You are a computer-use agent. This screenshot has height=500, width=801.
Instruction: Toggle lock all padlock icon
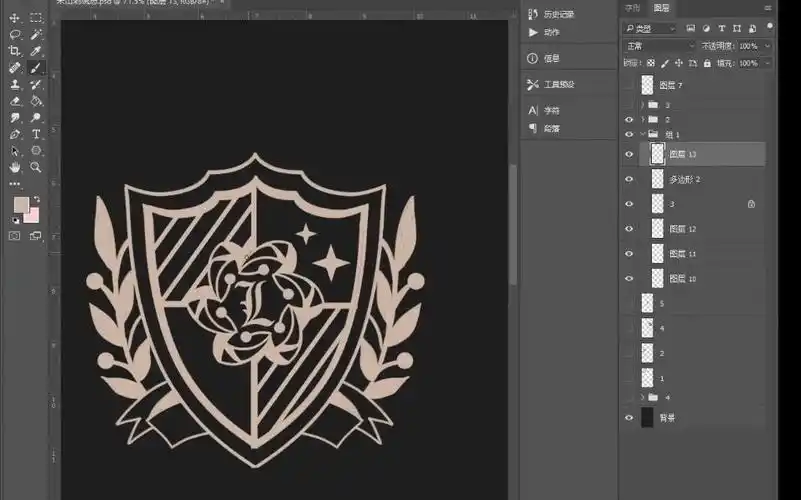707,63
